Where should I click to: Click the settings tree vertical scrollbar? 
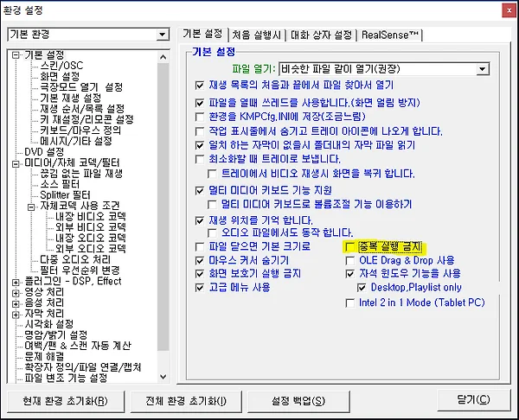click(x=164, y=216)
